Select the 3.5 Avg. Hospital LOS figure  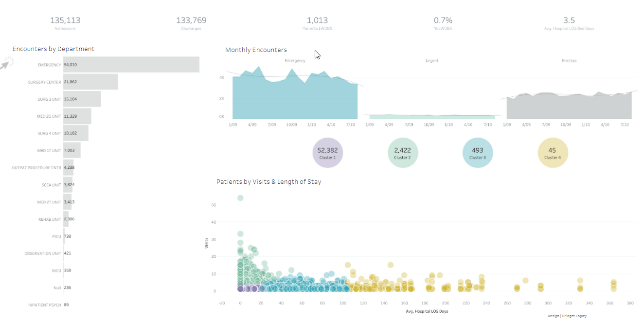click(x=569, y=23)
